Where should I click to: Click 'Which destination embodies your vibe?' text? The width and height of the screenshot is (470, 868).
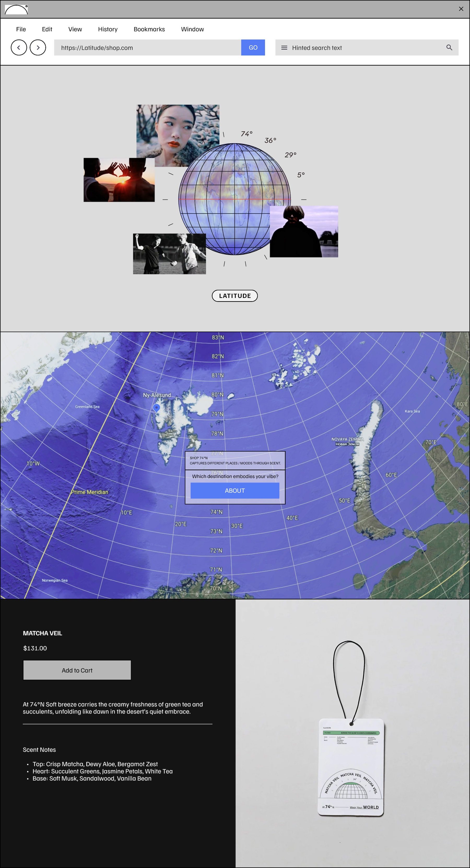[x=235, y=476]
